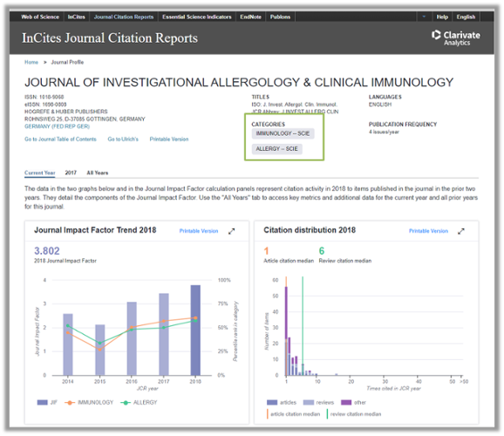Toggle IMMUNOLOGY legend entry in trend chart
This screenshot has width=504, height=436.
(89, 403)
